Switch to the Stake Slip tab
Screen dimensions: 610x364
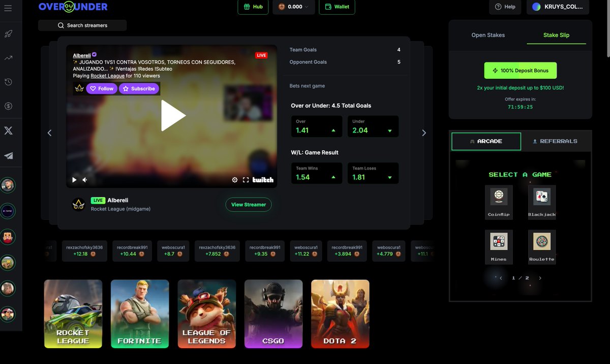[556, 35]
